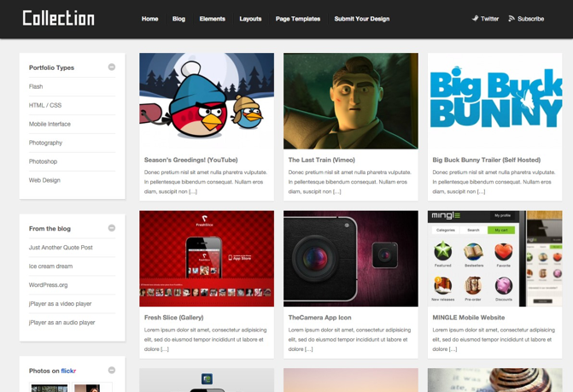This screenshot has width=573, height=392.
Task: Collapse the From the blog widget
Action: (x=112, y=228)
